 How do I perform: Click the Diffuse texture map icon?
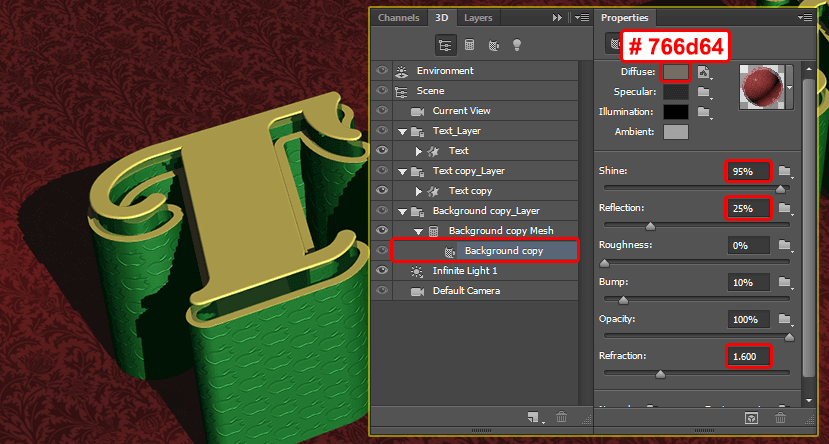pos(704,72)
